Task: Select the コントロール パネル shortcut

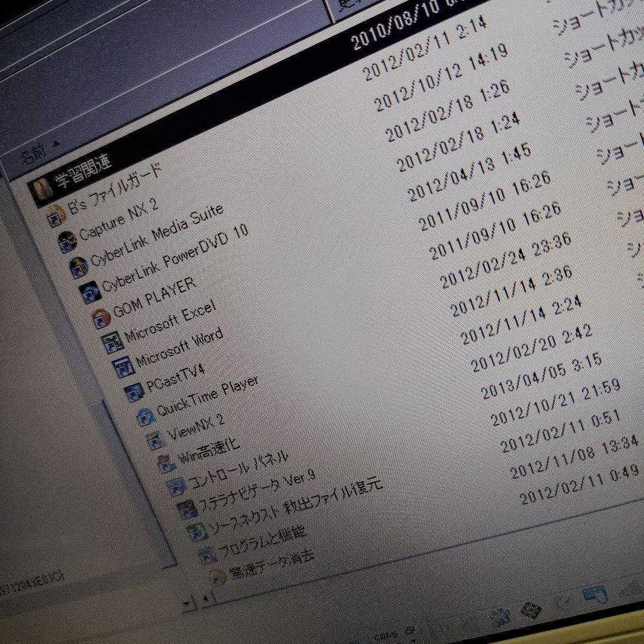Action: 237,471
